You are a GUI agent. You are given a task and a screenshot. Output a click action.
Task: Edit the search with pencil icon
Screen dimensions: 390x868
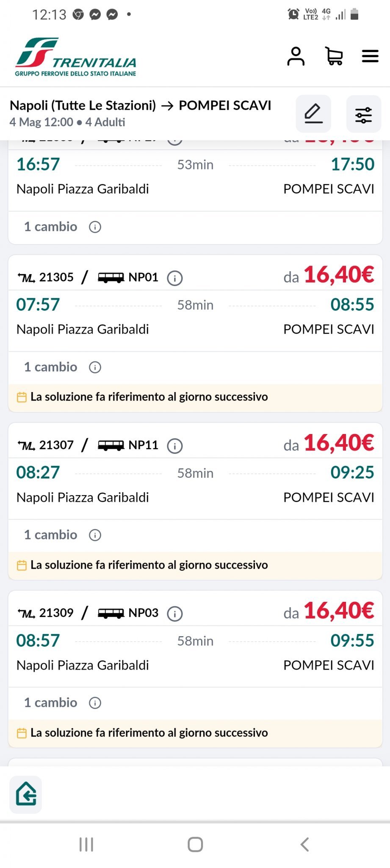[x=313, y=114]
